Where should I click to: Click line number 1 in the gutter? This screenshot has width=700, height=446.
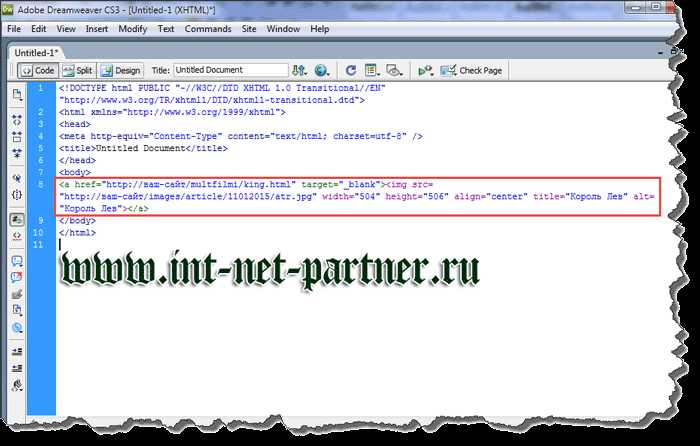40,88
